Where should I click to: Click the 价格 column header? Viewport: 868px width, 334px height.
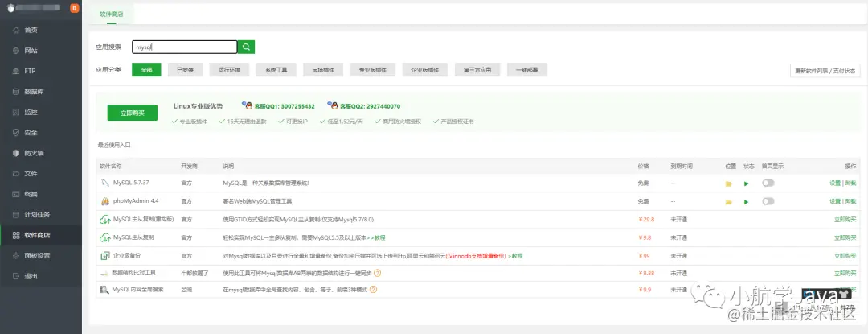(x=643, y=166)
